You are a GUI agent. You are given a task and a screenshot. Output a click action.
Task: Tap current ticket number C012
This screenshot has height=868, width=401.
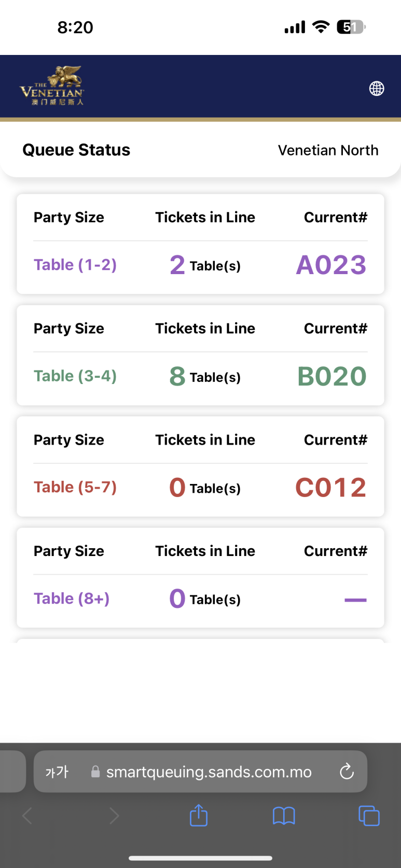(x=331, y=488)
